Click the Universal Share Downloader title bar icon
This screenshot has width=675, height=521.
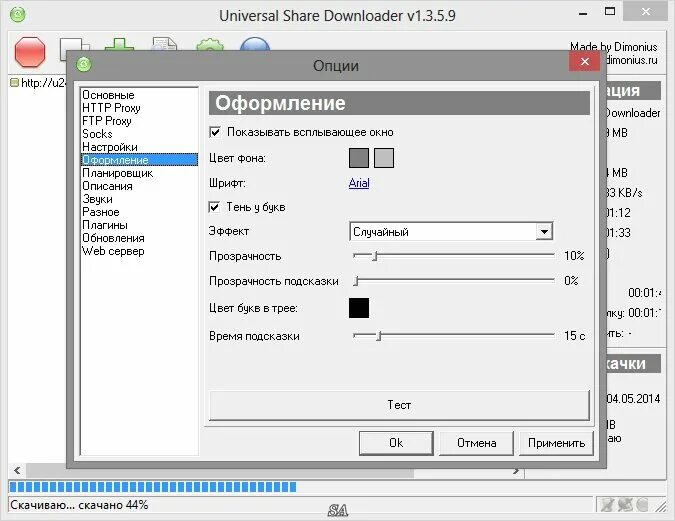[x=18, y=15]
